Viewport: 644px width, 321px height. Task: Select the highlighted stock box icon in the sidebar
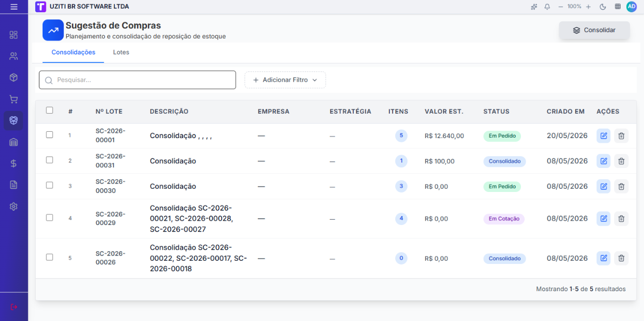tap(14, 121)
